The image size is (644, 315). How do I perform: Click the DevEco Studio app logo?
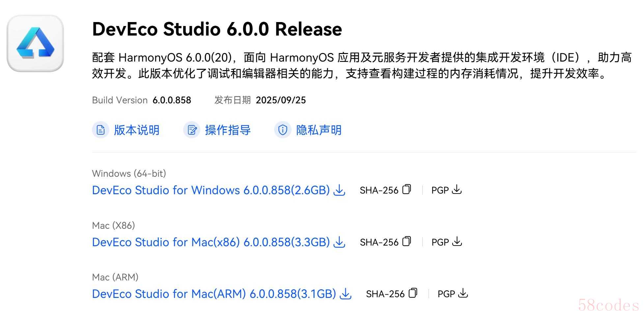point(35,43)
